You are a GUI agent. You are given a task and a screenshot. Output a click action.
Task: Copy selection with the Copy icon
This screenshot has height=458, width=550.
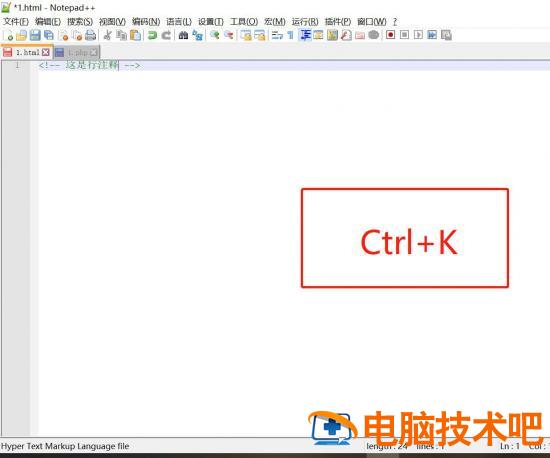[121, 35]
